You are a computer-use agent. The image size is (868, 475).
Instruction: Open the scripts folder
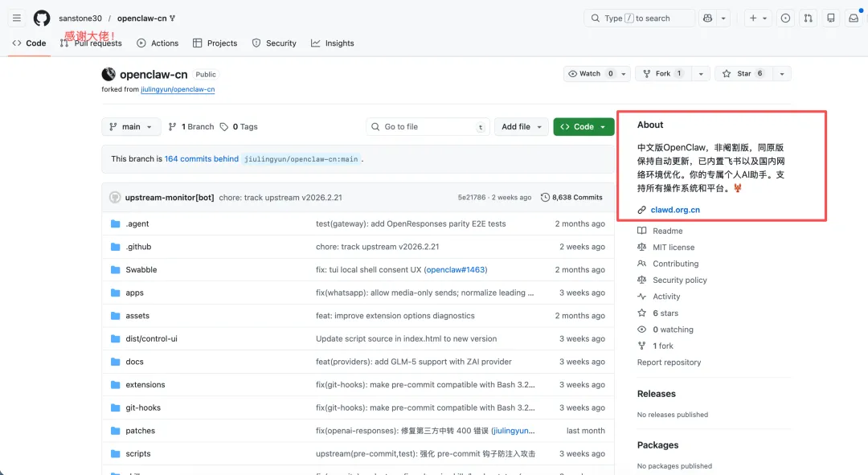pyautogui.click(x=138, y=453)
